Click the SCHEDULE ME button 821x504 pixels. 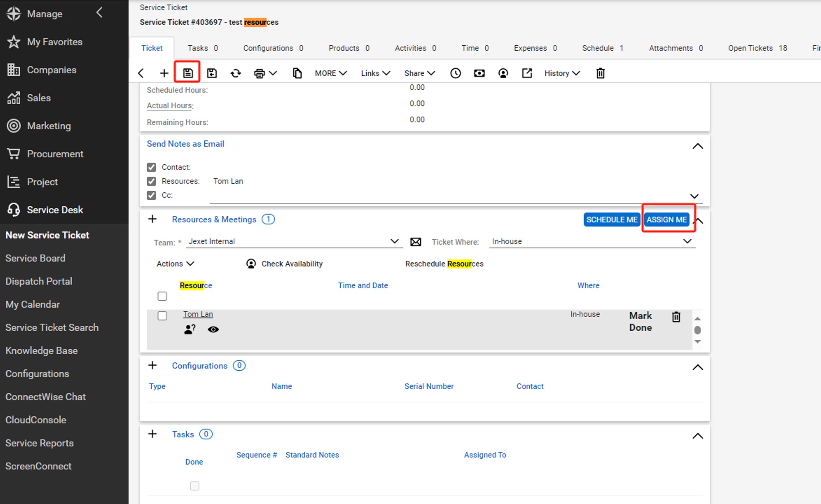tap(611, 219)
